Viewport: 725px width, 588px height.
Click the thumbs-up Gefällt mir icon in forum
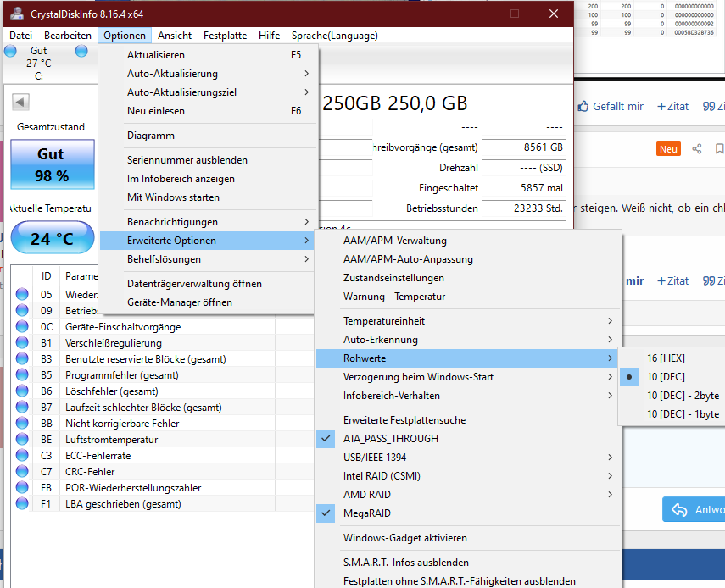coord(583,106)
